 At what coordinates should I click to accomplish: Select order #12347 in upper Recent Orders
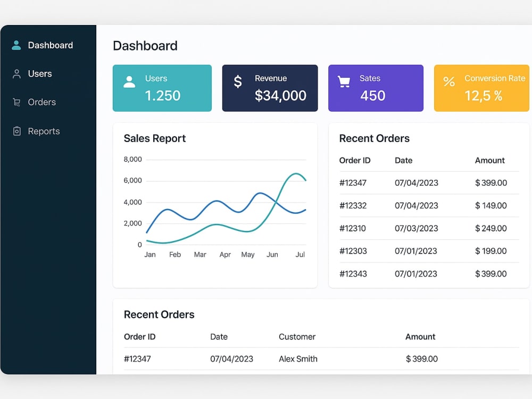tap(429, 183)
